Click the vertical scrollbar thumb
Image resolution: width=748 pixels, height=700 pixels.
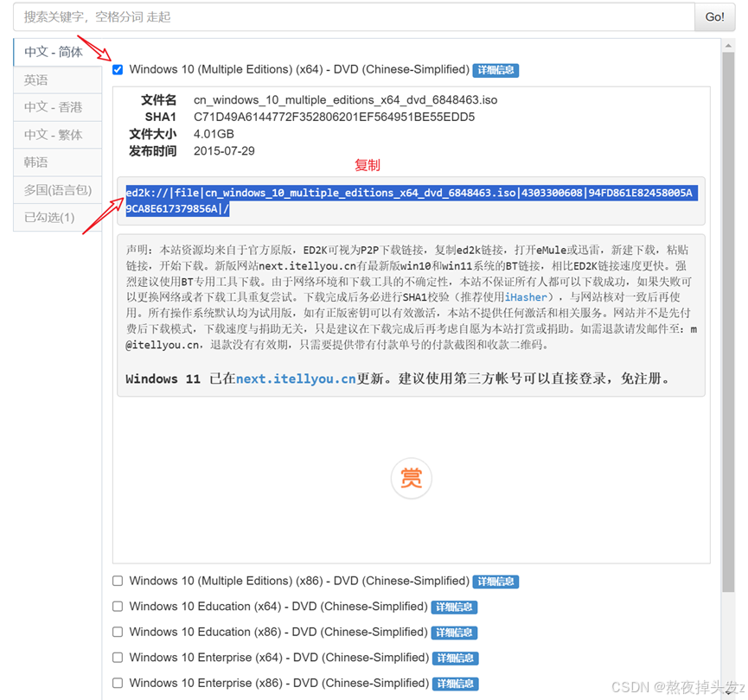coord(728,322)
